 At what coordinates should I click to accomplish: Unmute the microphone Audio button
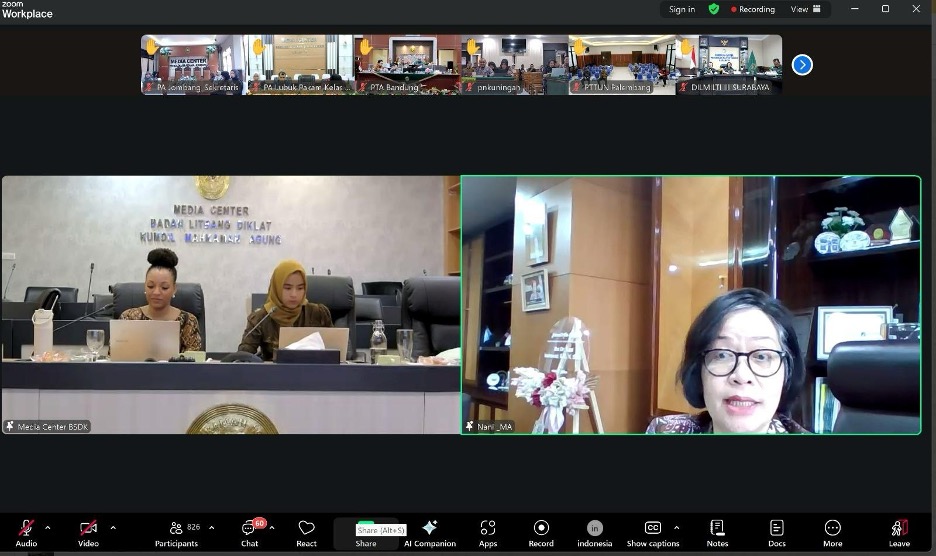tap(26, 533)
